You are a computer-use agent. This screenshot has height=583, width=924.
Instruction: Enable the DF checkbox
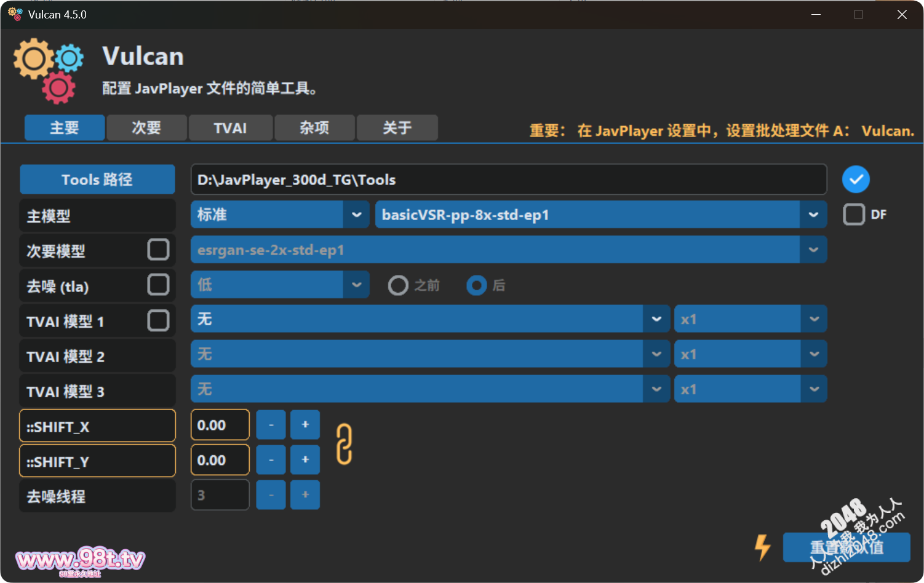tap(854, 215)
